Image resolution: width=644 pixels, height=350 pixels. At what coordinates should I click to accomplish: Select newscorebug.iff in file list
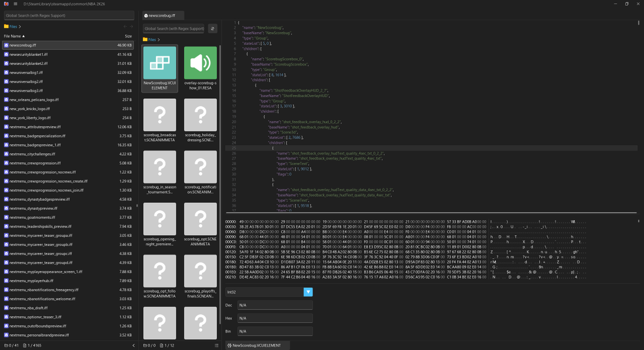pos(69,45)
